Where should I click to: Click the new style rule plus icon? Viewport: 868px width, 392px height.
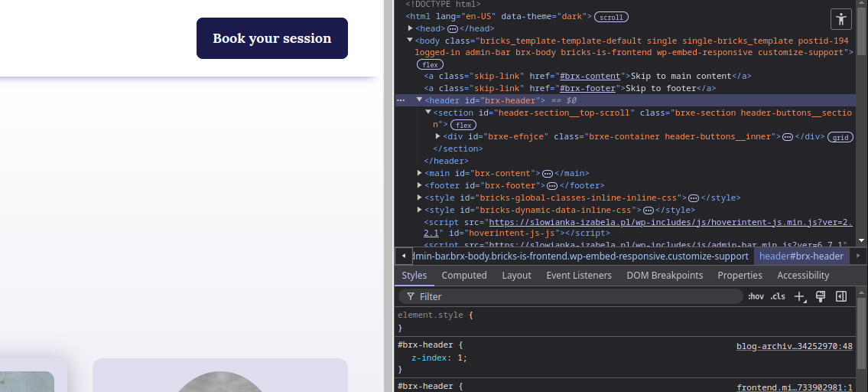tap(799, 296)
